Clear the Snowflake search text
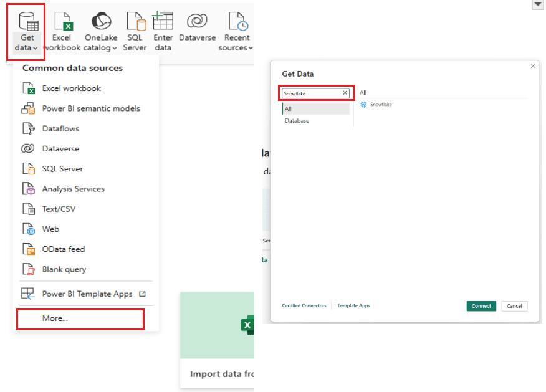This screenshot has height=392, width=546. pyautogui.click(x=345, y=93)
